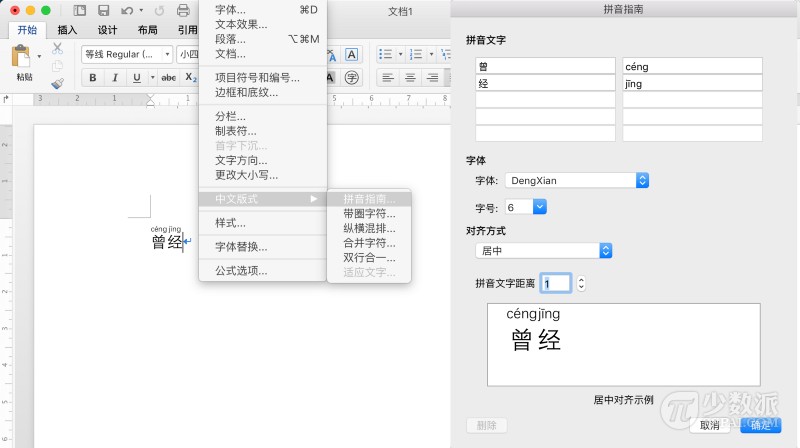Apply character border A icon
The image size is (800, 448).
click(x=352, y=55)
